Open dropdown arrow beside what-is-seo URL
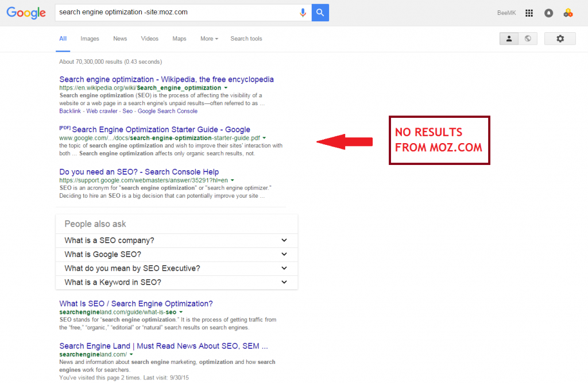Image resolution: width=588 pixels, height=384 pixels. click(x=181, y=312)
